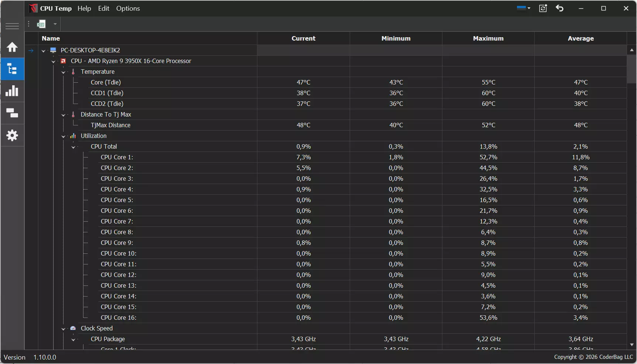
Task: Click the Maximum column header
Action: coord(488,38)
